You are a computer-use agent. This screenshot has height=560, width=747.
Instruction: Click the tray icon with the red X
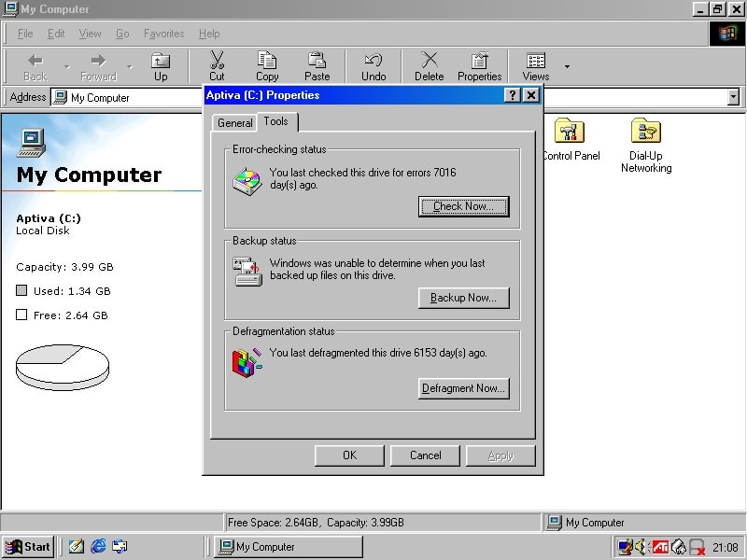(x=697, y=547)
